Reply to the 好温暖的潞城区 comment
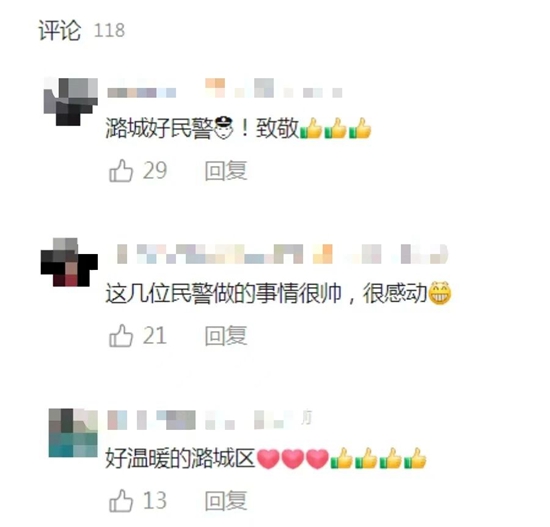 (226, 501)
